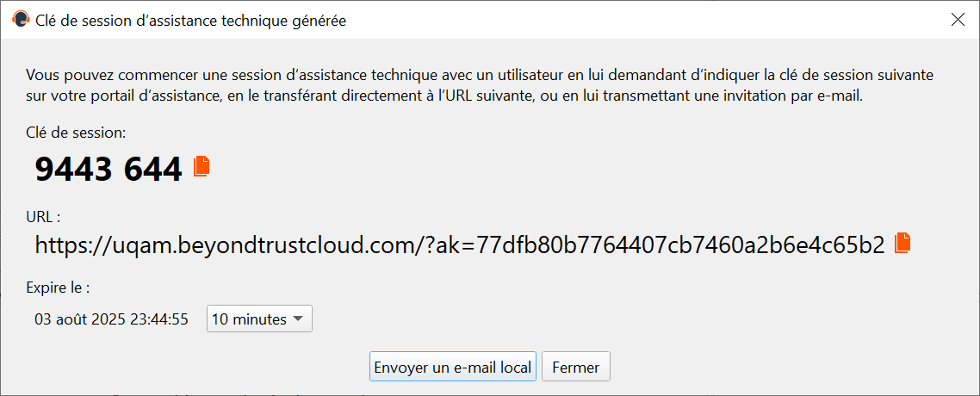Click the 'Clé de session:' label
The height and width of the screenshot is (396, 980).
point(77,133)
